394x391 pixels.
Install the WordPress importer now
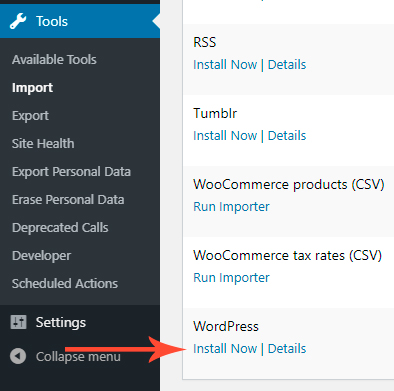coord(225,349)
